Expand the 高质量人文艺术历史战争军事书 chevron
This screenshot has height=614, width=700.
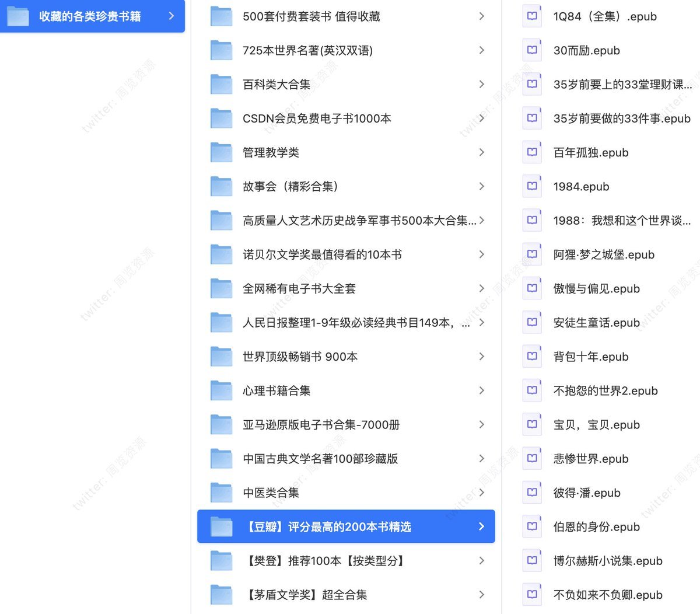481,221
